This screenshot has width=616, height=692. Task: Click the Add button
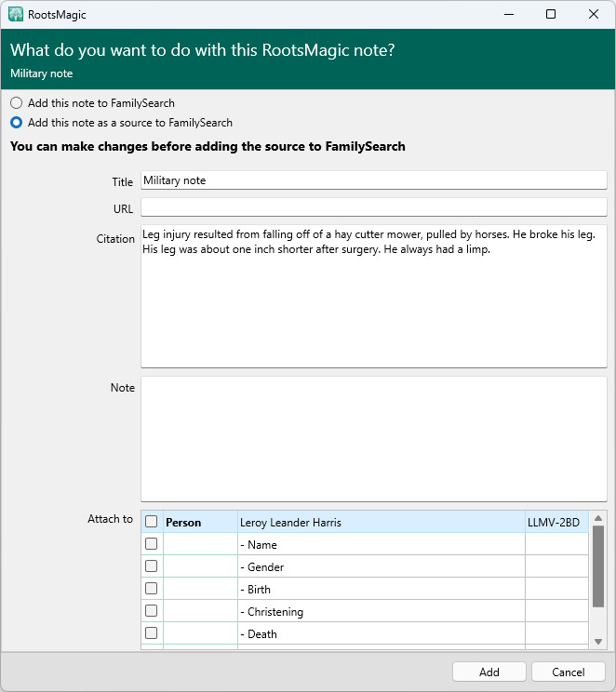coord(489,672)
